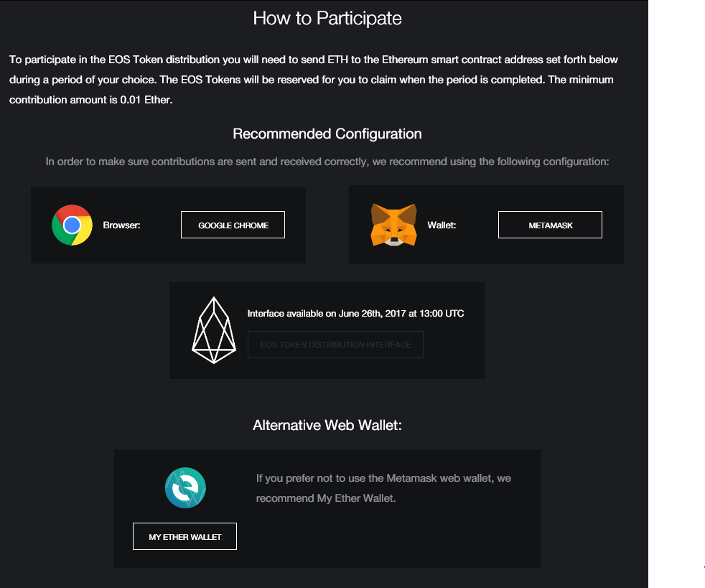Open the METAMASK wallet button
This screenshot has height=588, width=705.
tap(550, 225)
